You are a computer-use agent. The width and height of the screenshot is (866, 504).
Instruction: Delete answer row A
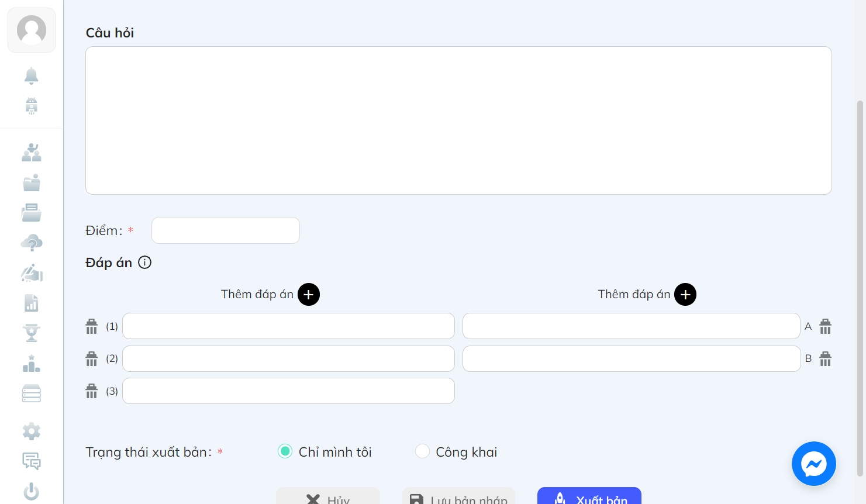click(x=825, y=326)
